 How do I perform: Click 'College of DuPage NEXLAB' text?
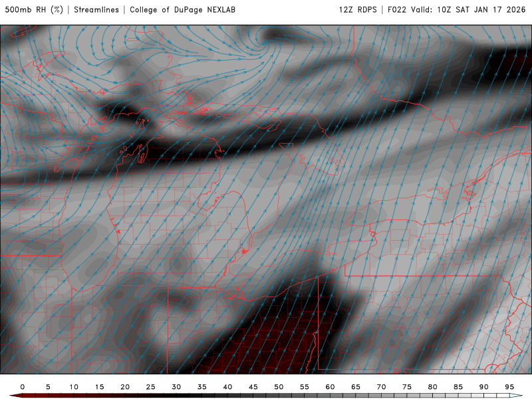pyautogui.click(x=182, y=9)
